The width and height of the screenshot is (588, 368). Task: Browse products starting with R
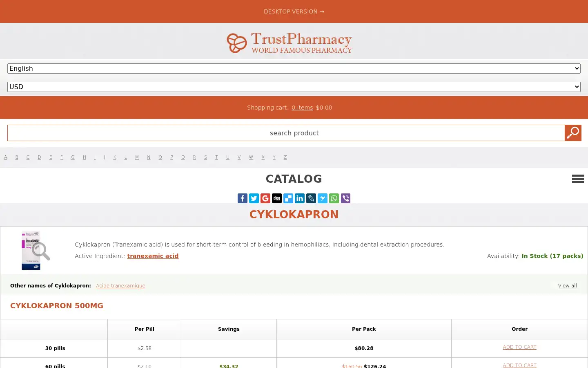tap(194, 157)
